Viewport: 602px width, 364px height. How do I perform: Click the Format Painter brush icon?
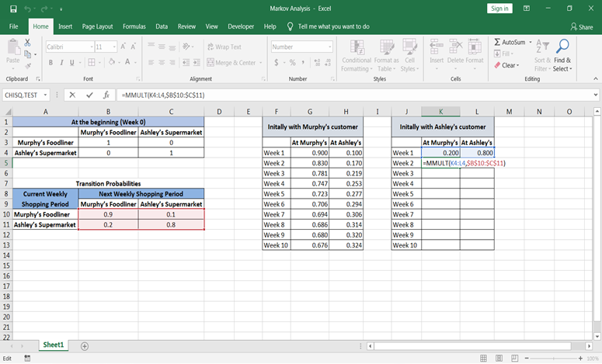pyautogui.click(x=28, y=66)
